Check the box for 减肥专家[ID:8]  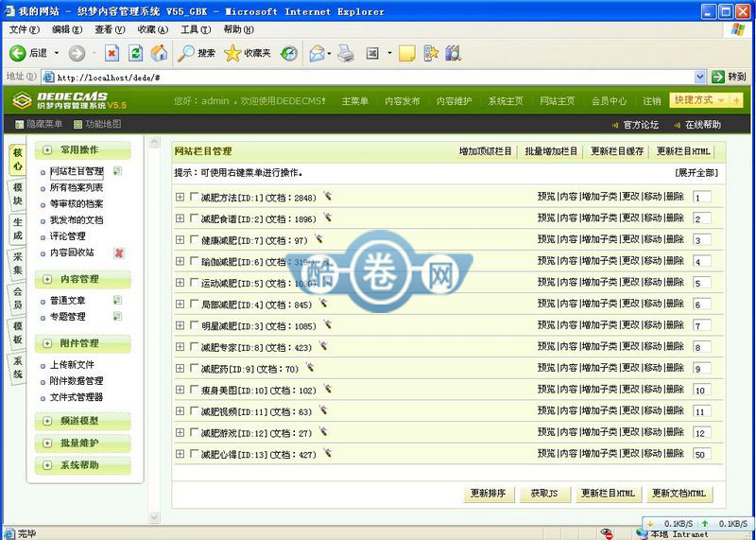(x=195, y=346)
